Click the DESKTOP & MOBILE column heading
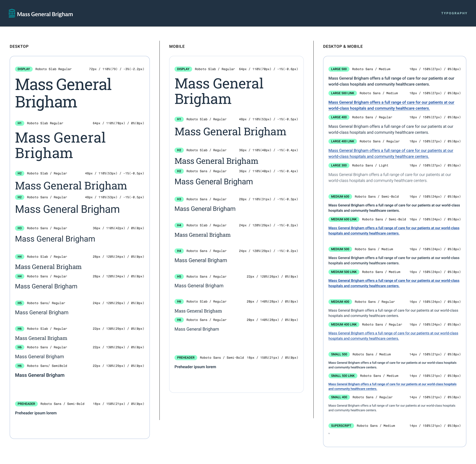The image size is (476, 464). tap(343, 46)
